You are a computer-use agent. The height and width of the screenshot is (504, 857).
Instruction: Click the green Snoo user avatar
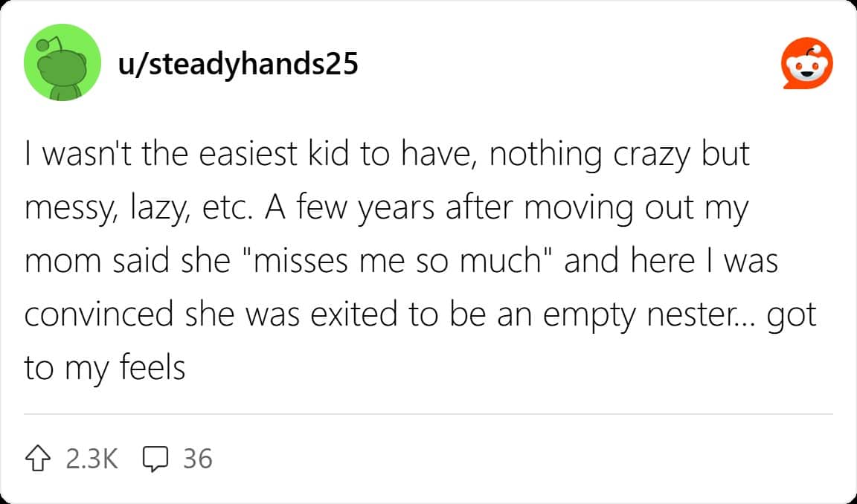point(62,62)
